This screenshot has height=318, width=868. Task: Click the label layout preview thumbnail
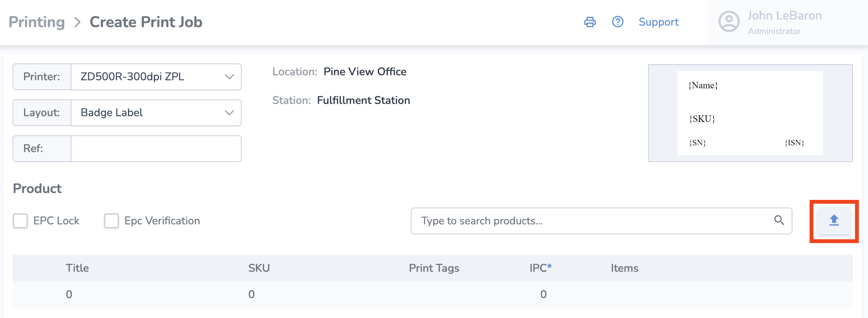[750, 113]
